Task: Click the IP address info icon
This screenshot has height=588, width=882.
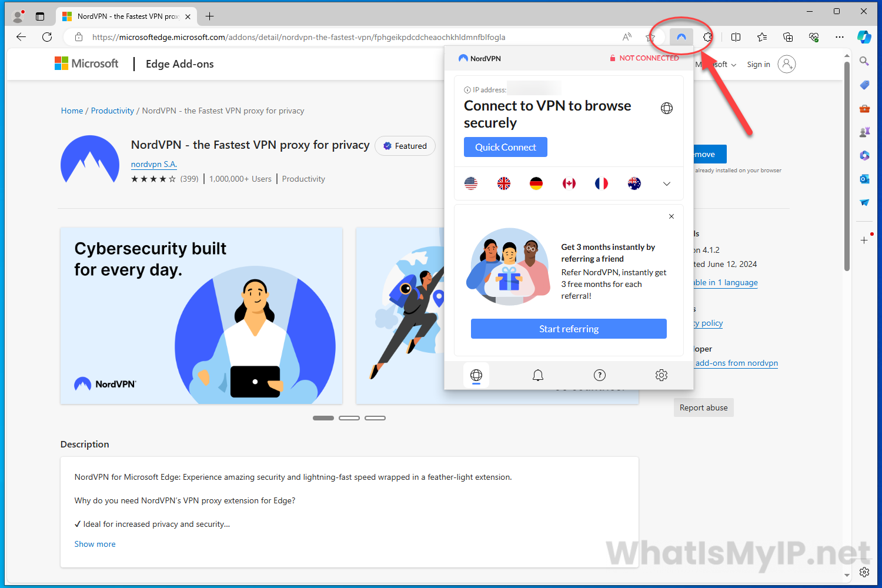Action: tap(467, 90)
